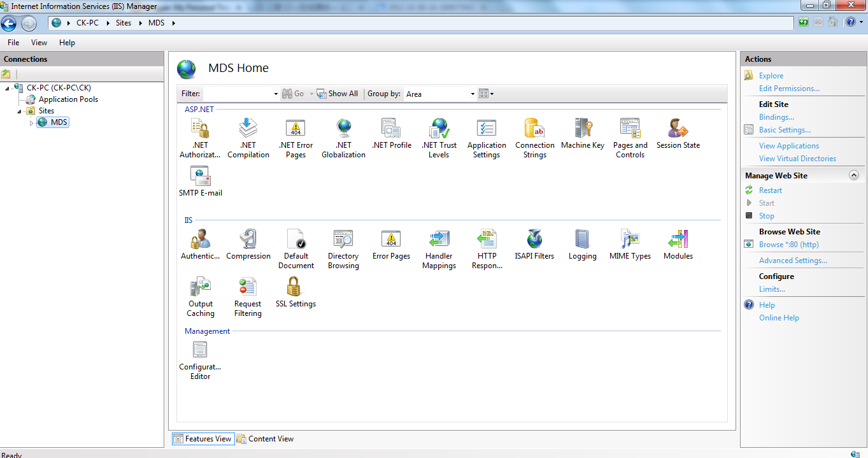Open Session State feature
Image resolution: width=868 pixels, height=458 pixels.
[678, 134]
